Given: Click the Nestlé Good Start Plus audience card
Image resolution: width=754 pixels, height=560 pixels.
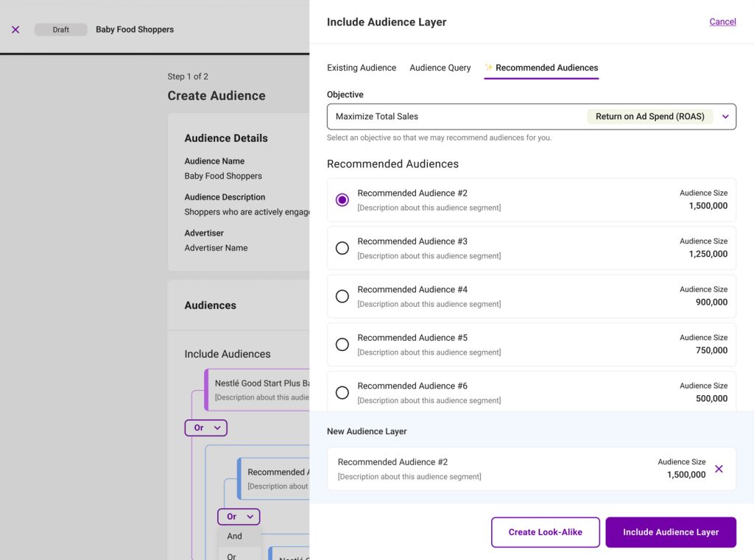Looking at the screenshot, I should tap(258, 389).
